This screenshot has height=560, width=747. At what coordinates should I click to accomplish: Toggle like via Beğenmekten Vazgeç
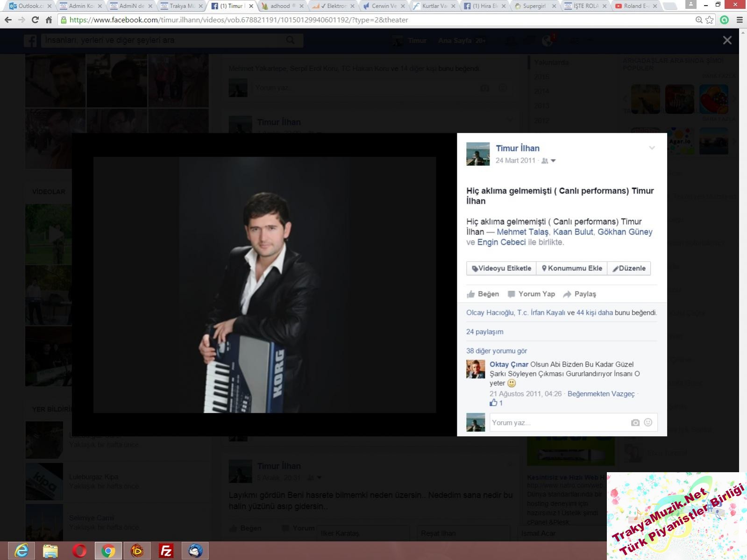coord(601,394)
